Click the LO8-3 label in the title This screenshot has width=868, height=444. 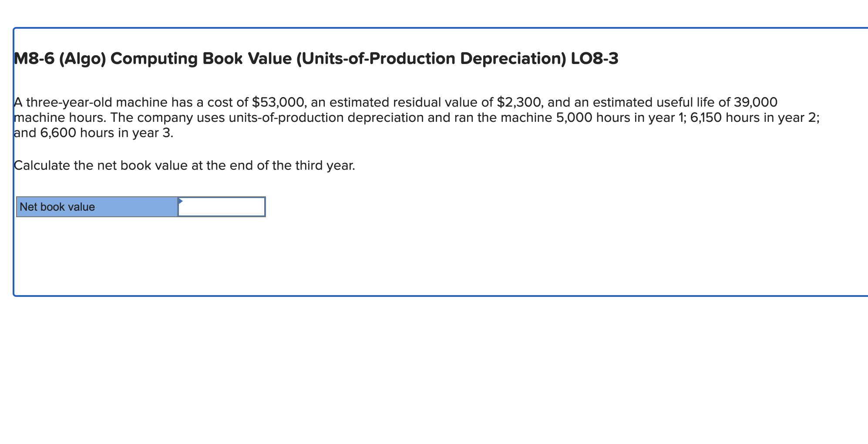click(x=594, y=58)
